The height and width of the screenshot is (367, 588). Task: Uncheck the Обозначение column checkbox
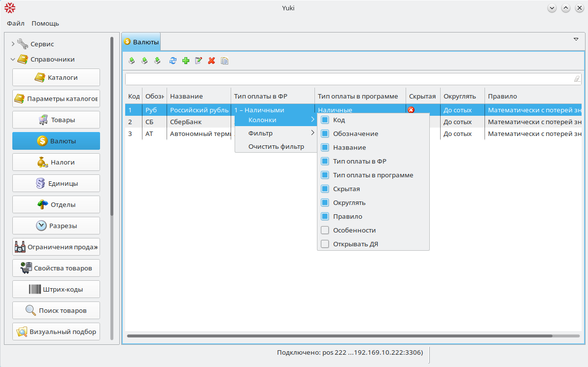[325, 134]
